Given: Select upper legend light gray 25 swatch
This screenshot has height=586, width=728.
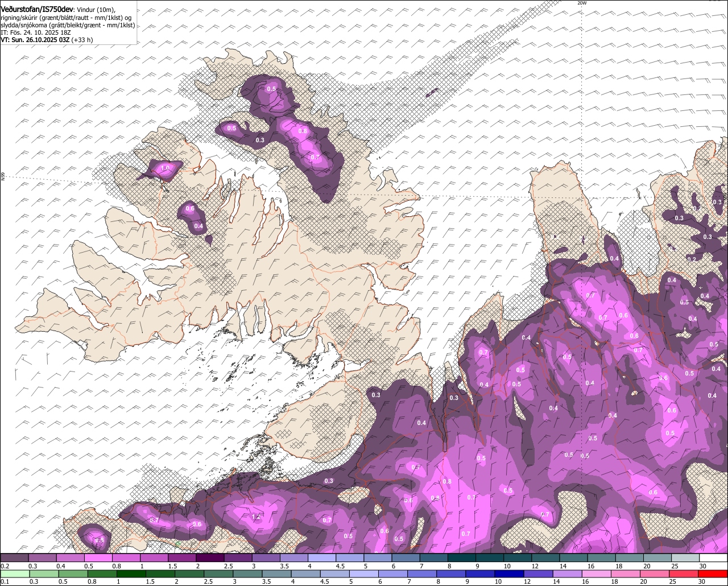Looking at the screenshot, I should pyautogui.click(x=685, y=558).
